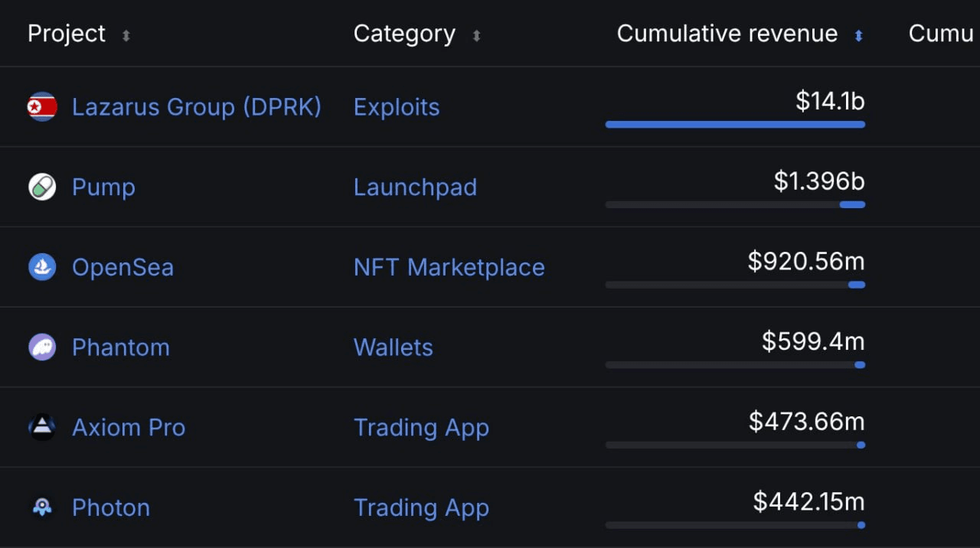This screenshot has height=548, width=980.
Task: Click the Phantom ghost logo icon
Action: point(42,347)
